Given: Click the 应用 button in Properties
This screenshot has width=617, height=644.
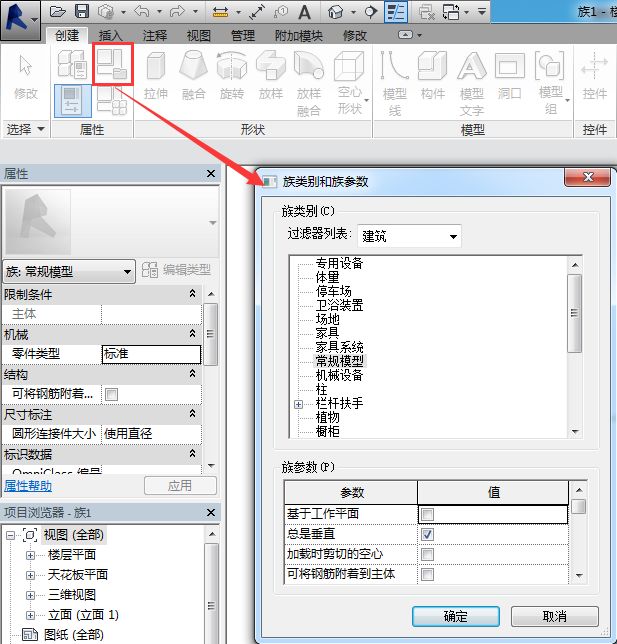Looking at the screenshot, I should coord(180,486).
